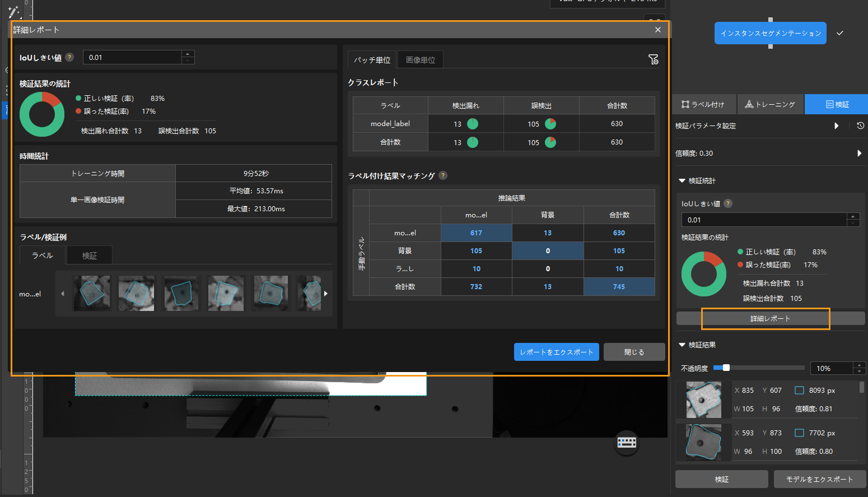Close the detailed report dialog
This screenshot has width=868, height=497.
click(x=658, y=30)
